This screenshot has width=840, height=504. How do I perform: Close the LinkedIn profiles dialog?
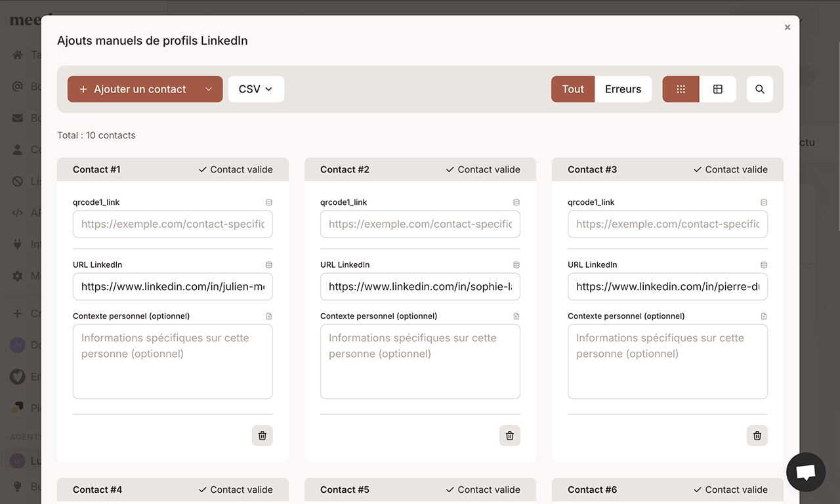pos(787,28)
